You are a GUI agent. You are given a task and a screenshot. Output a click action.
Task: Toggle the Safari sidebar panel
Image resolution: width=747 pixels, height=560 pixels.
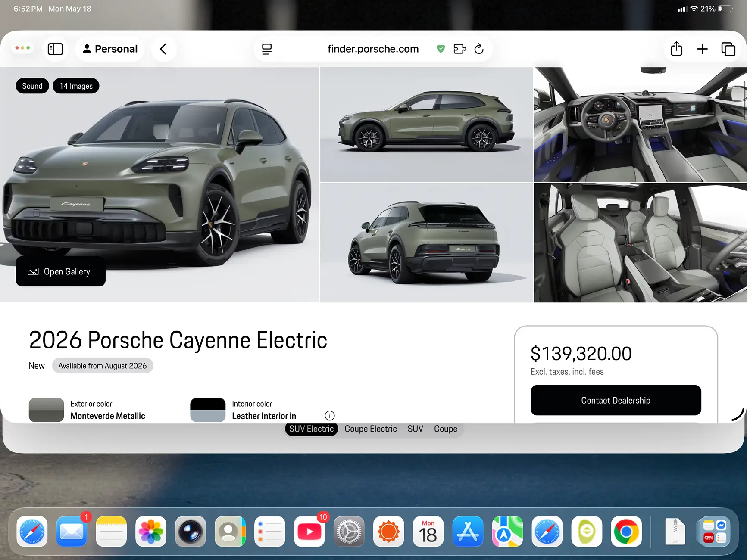pyautogui.click(x=55, y=49)
